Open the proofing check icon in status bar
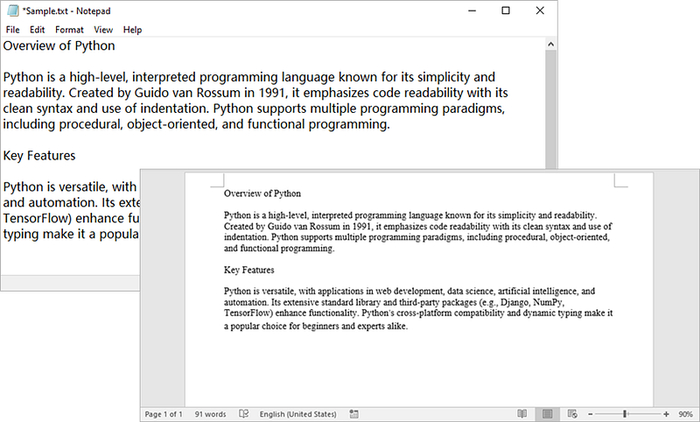This screenshot has width=700, height=422. click(244, 413)
